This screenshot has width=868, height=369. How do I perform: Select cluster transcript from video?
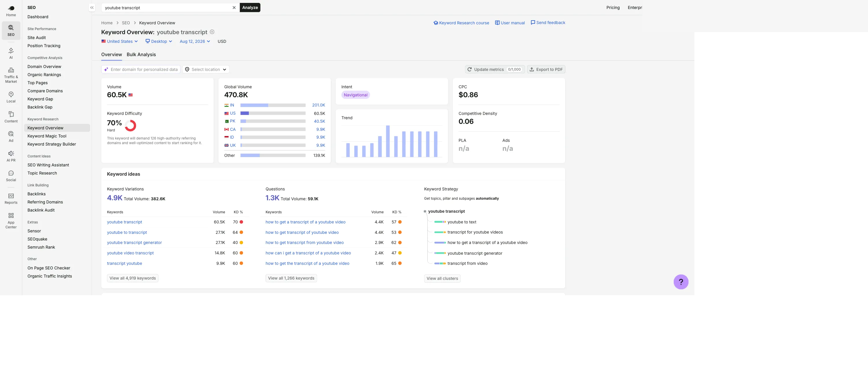tap(467, 264)
